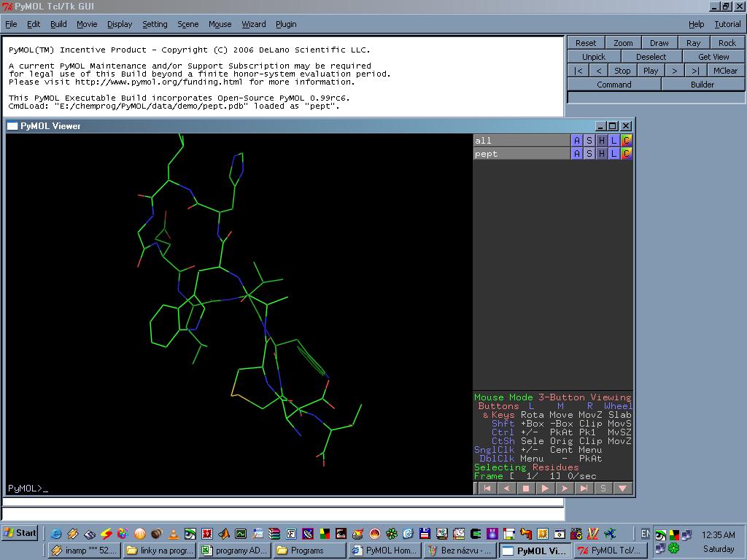747x560 pixels.
Task: Click the orange ball icon in quick launch
Action: click(x=140, y=534)
